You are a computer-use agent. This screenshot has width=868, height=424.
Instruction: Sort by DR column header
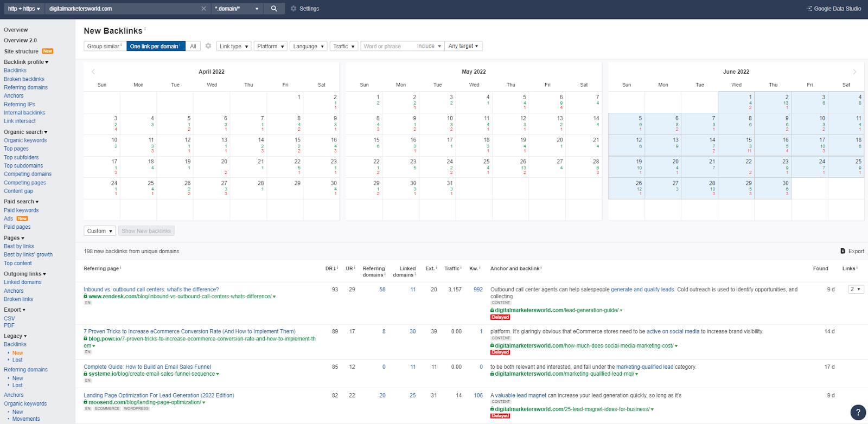(331, 268)
